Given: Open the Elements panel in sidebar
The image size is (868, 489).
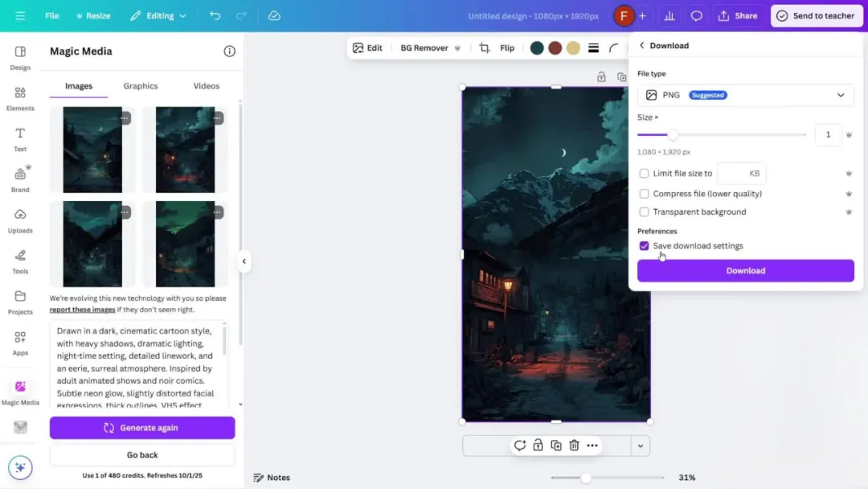Looking at the screenshot, I should click(x=20, y=98).
